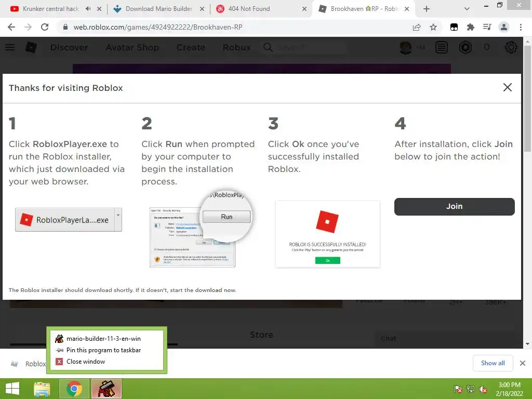Open Action Center flag tray icon

(458, 389)
